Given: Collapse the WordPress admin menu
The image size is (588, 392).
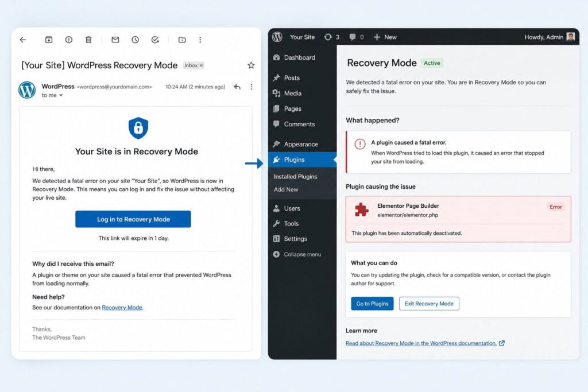Looking at the screenshot, I should [x=297, y=254].
